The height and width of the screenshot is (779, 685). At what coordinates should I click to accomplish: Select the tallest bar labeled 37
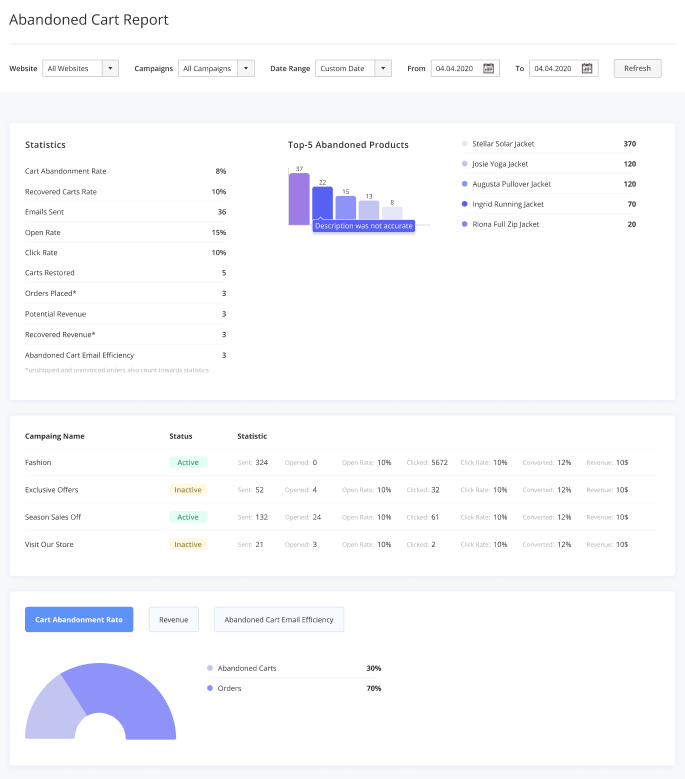pyautogui.click(x=299, y=199)
